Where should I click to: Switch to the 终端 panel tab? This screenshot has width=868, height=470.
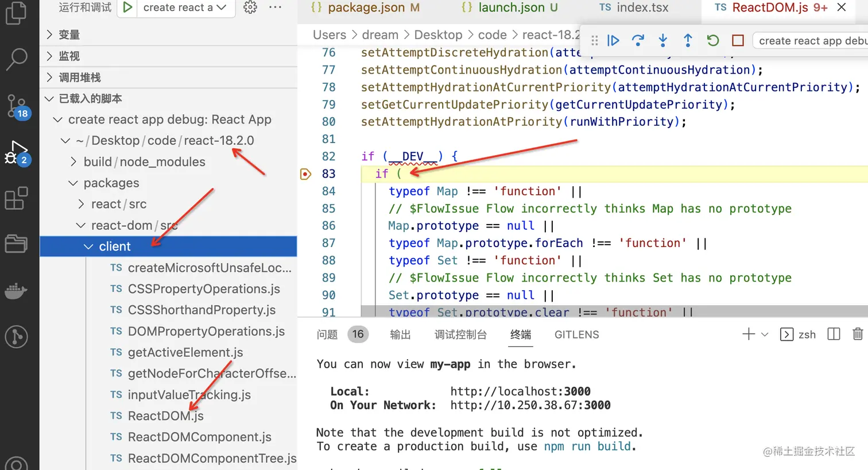point(521,334)
